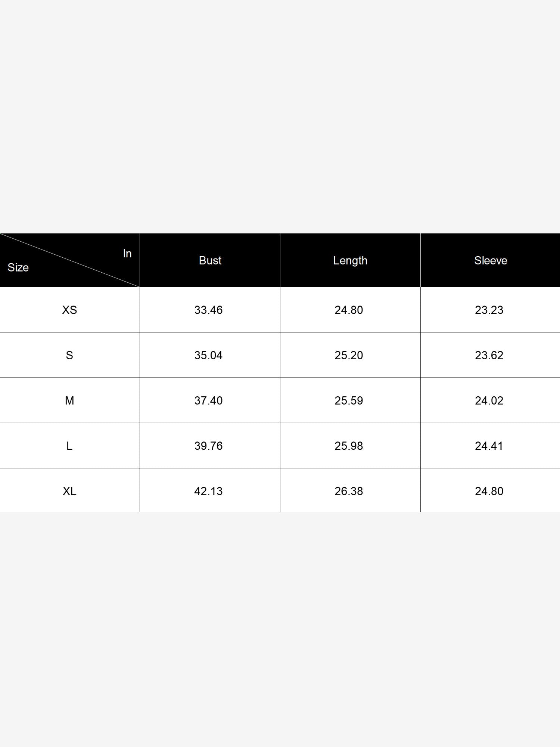Click the Sleeve column header
The width and height of the screenshot is (560, 747).
pyautogui.click(x=491, y=260)
